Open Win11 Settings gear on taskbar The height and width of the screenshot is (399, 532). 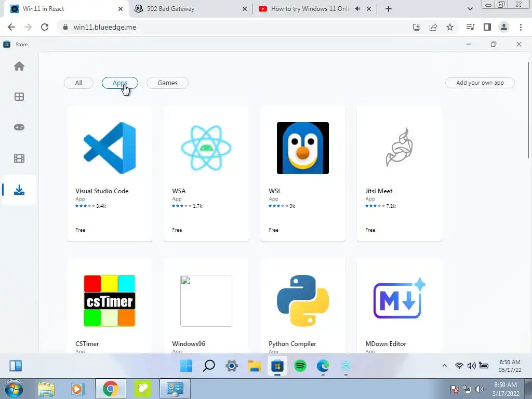pyautogui.click(x=232, y=366)
